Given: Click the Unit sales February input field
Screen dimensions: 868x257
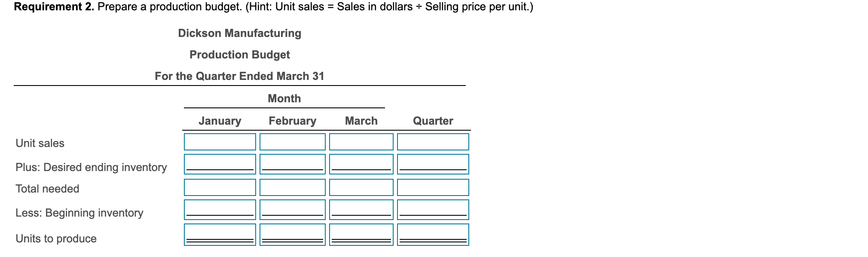Looking at the screenshot, I should pyautogui.click(x=292, y=142).
